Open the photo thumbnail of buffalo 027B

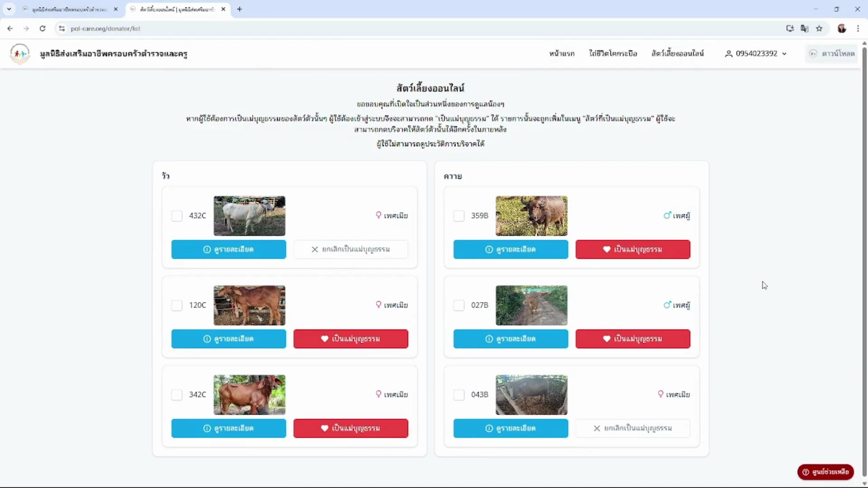coord(532,305)
